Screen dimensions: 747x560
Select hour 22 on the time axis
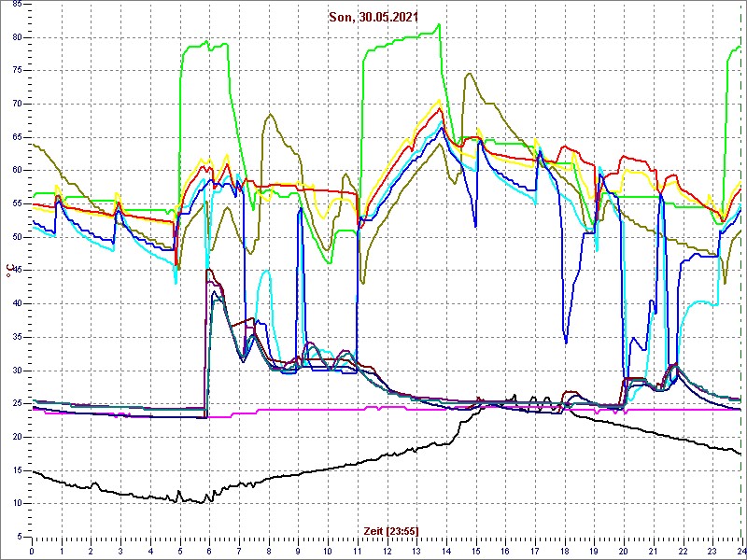(x=683, y=550)
